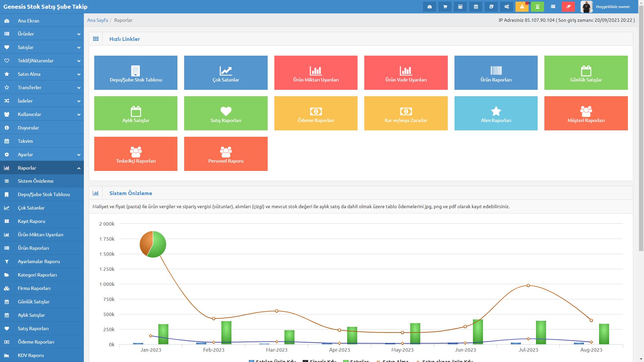Expand the Ürünler sidebar menu
Viewport: 644px width, 362px height.
coord(42,34)
